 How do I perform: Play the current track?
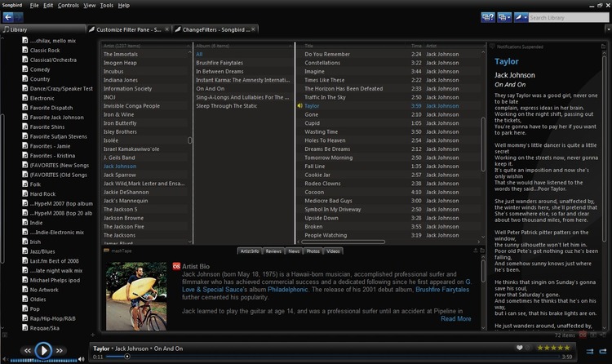coord(43,350)
